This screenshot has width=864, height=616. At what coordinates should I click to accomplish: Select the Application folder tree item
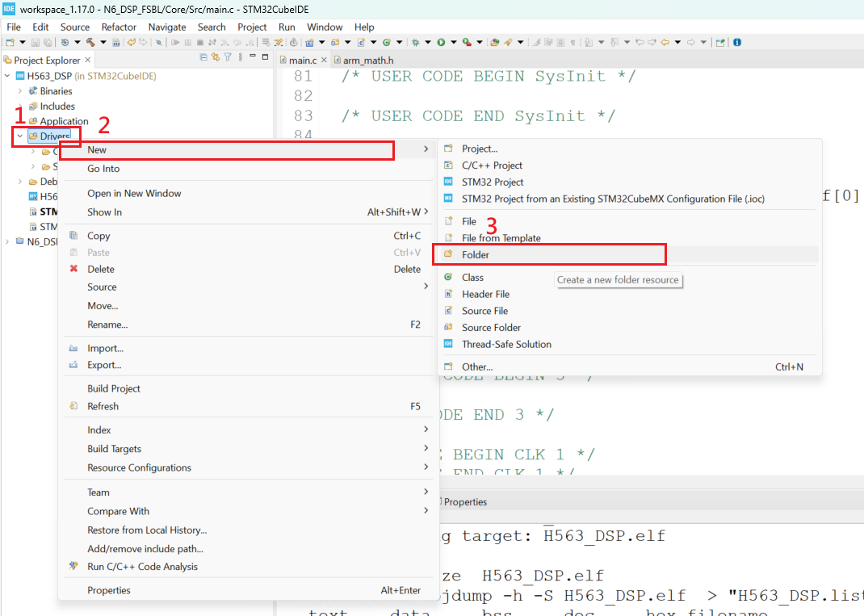point(58,120)
